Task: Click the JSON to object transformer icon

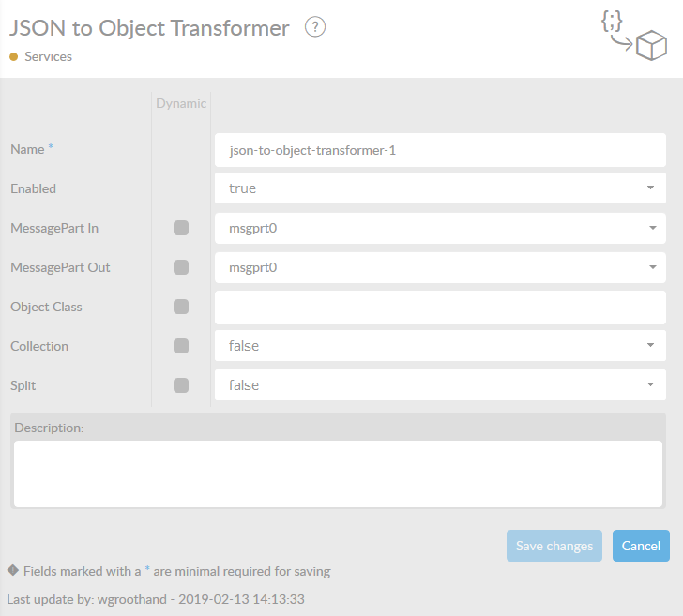Action: tap(633, 37)
